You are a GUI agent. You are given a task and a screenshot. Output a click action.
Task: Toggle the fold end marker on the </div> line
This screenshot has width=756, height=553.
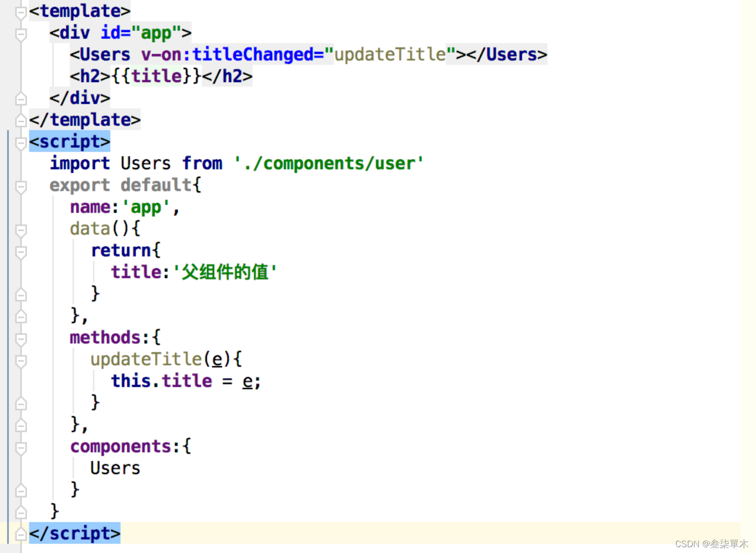(21, 99)
